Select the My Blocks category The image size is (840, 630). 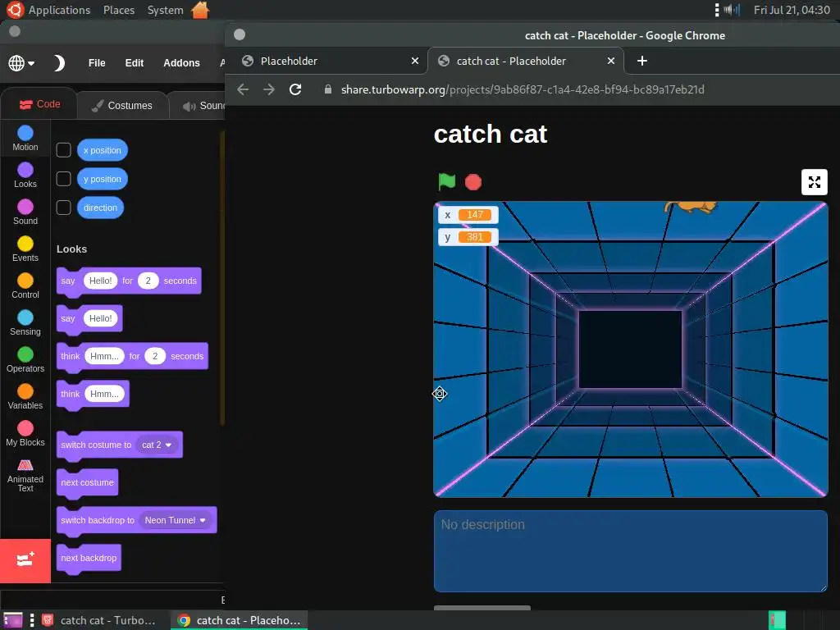point(25,434)
